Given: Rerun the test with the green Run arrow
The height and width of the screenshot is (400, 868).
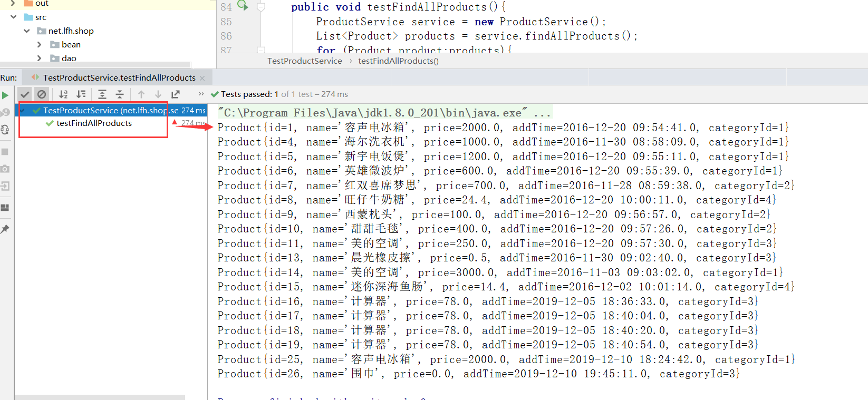Looking at the screenshot, I should point(5,95).
